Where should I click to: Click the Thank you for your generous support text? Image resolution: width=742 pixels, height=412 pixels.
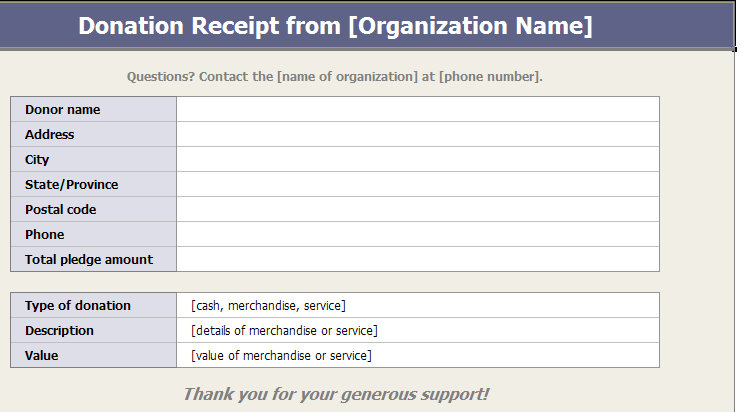pyautogui.click(x=336, y=394)
